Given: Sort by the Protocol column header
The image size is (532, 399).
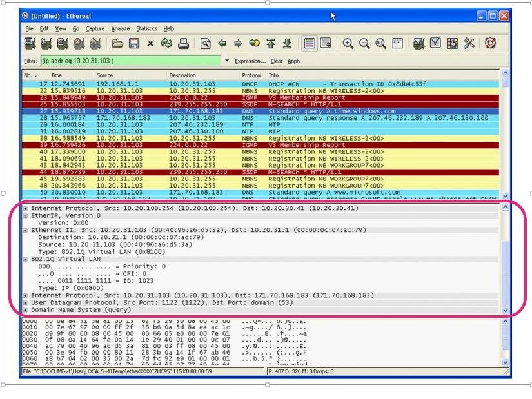Looking at the screenshot, I should tap(252, 75).
